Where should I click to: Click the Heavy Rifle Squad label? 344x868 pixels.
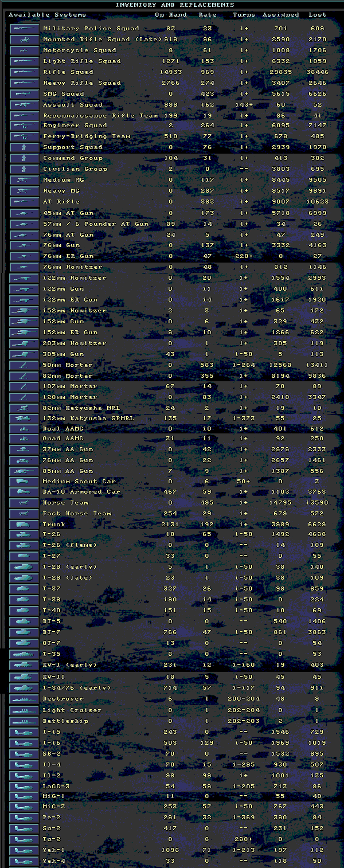(x=82, y=83)
